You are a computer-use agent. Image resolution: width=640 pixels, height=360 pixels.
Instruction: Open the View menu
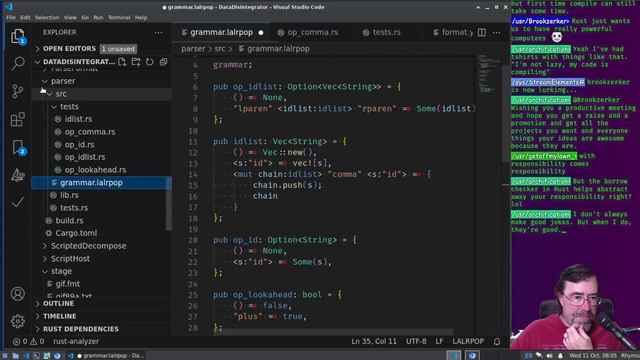(70, 18)
